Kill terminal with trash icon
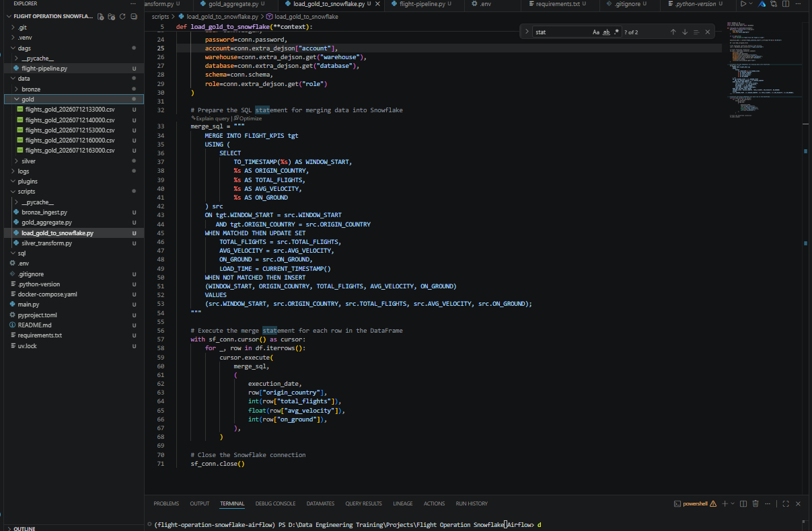 (755, 503)
